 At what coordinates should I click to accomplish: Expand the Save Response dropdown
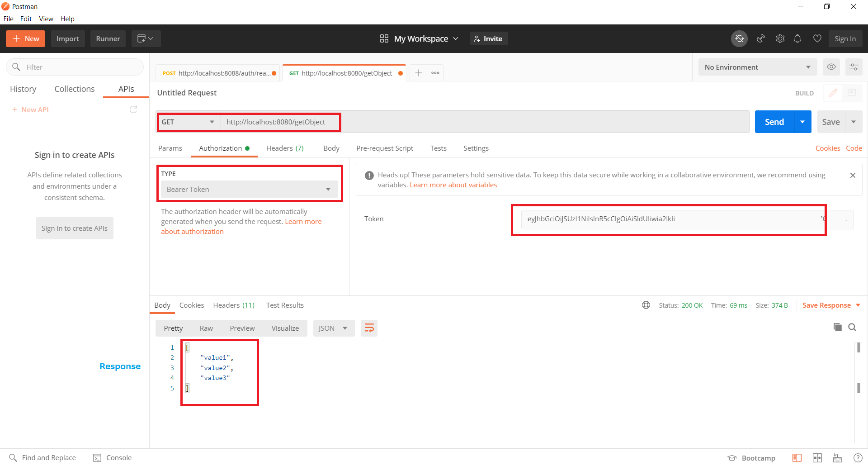[858, 305]
